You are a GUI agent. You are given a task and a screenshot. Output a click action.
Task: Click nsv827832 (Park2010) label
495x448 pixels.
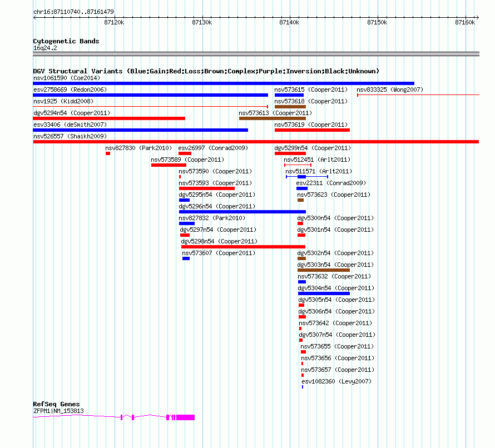click(212, 218)
